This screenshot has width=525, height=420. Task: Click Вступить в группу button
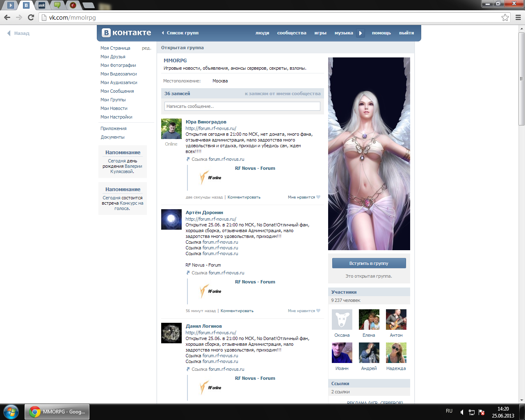tap(369, 263)
